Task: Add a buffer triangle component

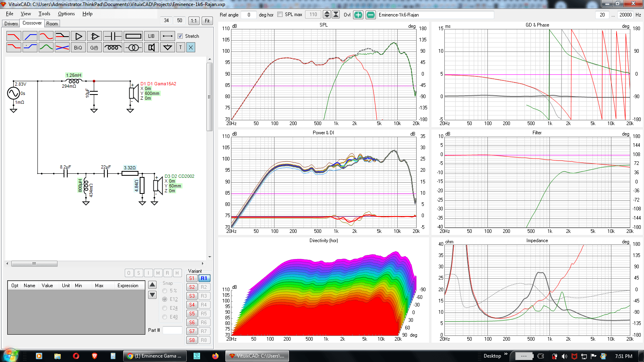Action: tap(78, 36)
